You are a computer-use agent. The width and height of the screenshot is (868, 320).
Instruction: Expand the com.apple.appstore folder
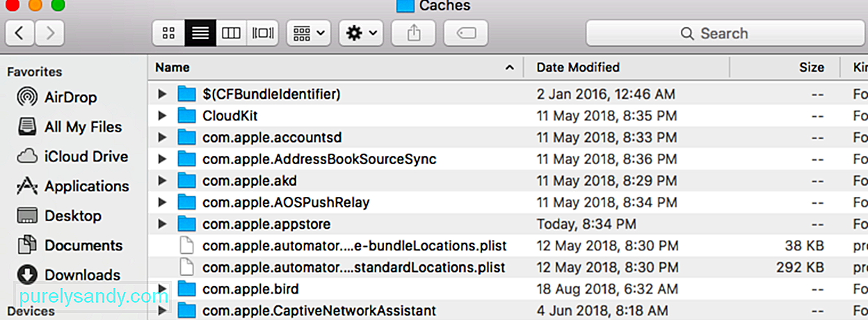163,224
